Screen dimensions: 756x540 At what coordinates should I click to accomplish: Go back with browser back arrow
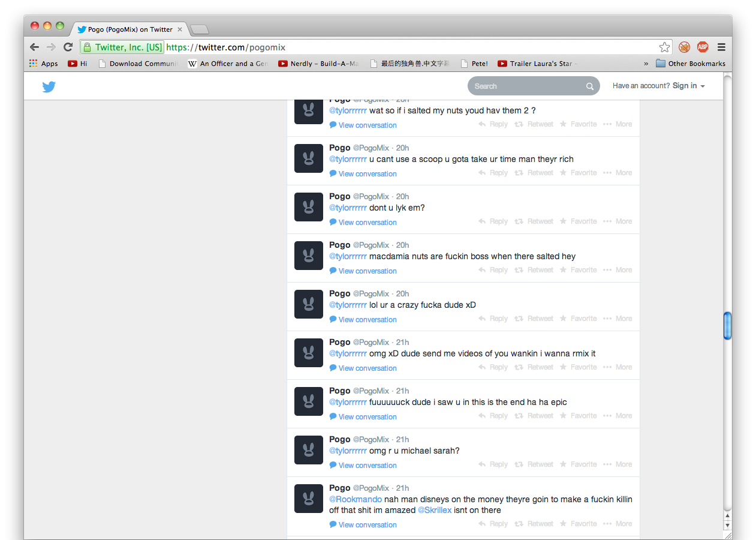(35, 47)
